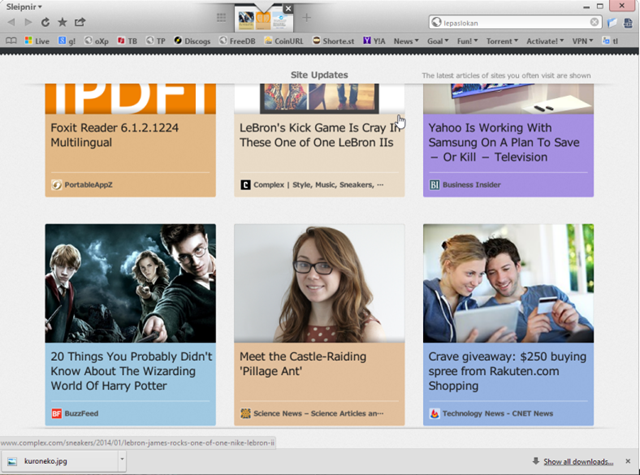
Task: Open the downloaded kuroneko.jpg file
Action: [60, 462]
